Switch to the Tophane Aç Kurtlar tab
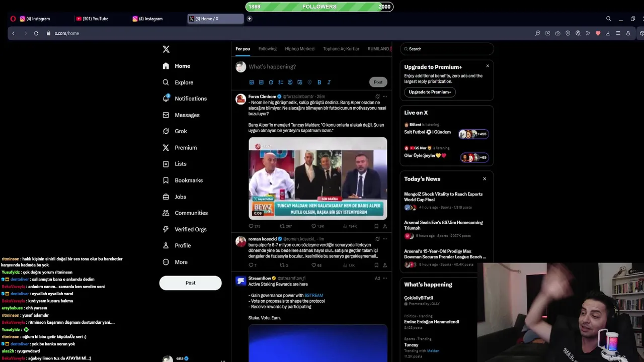644x362 pixels. tap(341, 49)
